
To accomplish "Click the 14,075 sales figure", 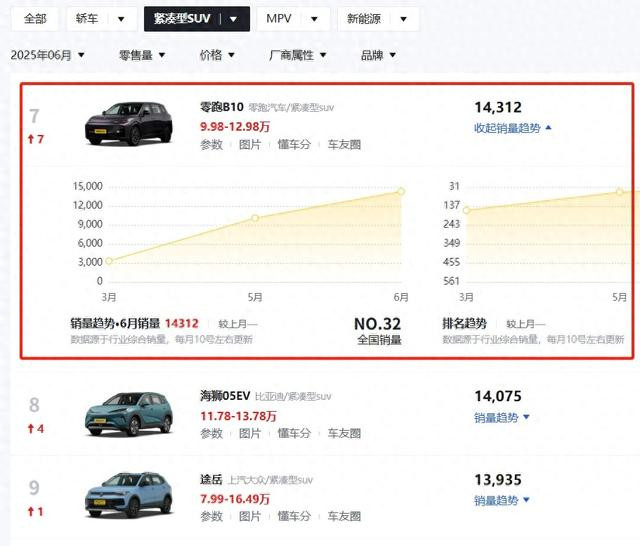I will [x=498, y=396].
